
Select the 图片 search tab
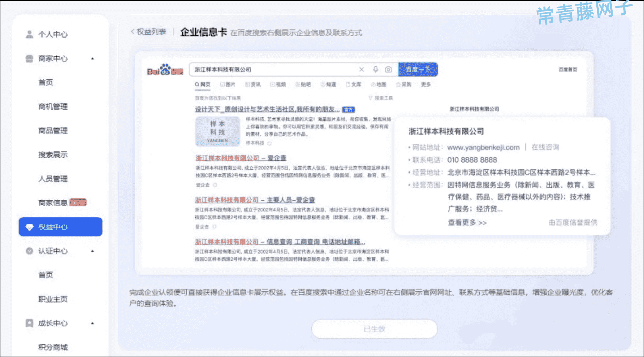click(x=228, y=84)
